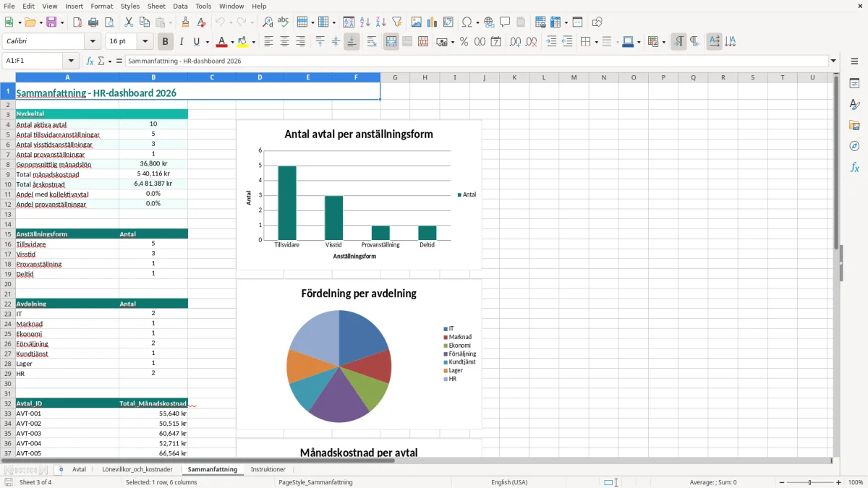The image size is (868, 488).
Task: Click the Save document icon
Action: [x=51, y=22]
